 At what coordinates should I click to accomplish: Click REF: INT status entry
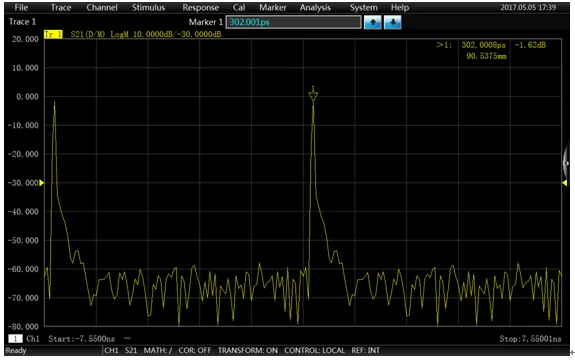(x=366, y=351)
